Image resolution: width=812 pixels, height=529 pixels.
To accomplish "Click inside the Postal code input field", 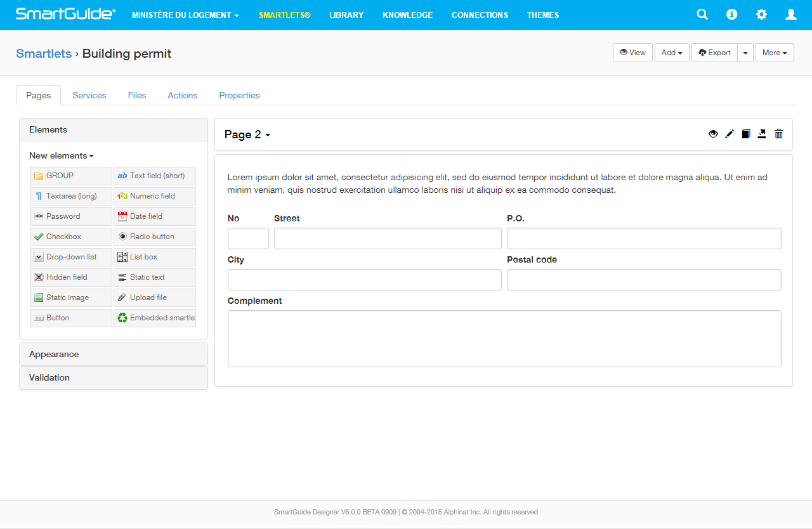I will pyautogui.click(x=644, y=279).
